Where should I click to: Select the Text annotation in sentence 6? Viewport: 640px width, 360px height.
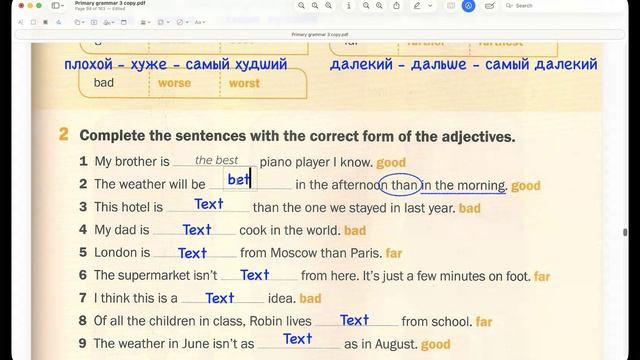pyautogui.click(x=254, y=275)
